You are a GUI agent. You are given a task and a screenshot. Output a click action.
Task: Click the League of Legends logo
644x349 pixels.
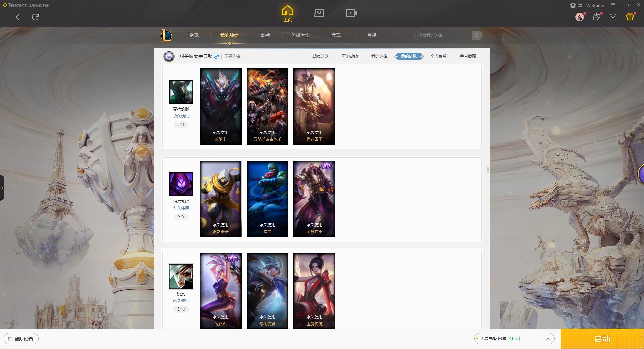pyautogui.click(x=166, y=35)
